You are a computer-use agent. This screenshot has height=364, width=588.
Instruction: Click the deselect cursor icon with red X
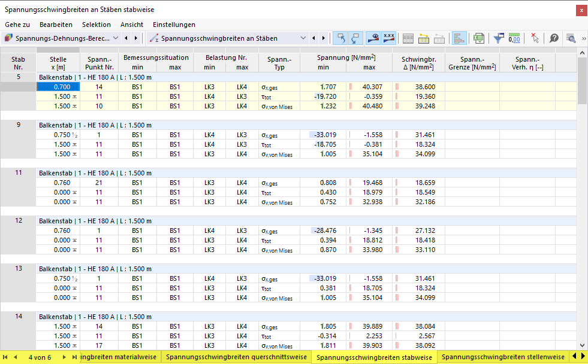535,38
